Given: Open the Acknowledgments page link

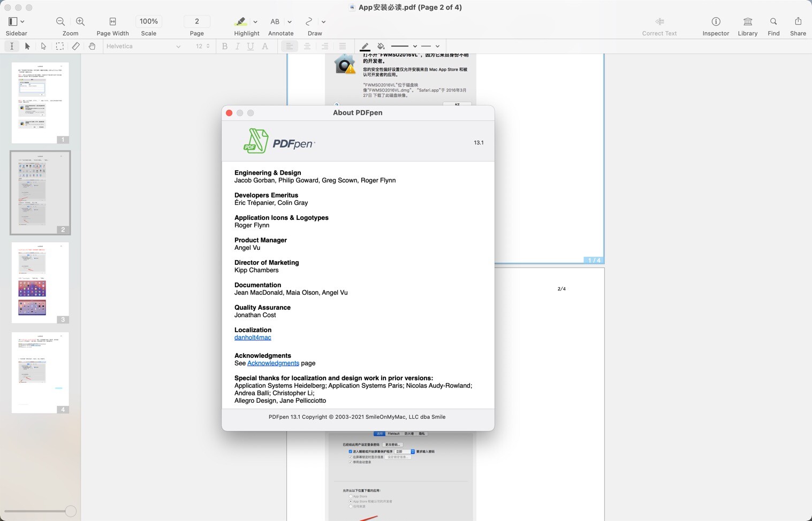Looking at the screenshot, I should (x=273, y=363).
